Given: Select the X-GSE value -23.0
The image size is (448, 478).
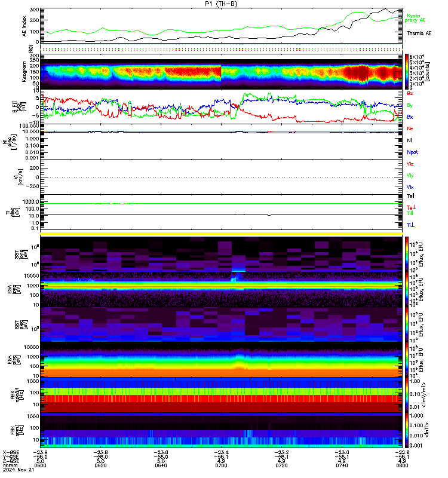Looking at the screenshot, I should [342, 453].
